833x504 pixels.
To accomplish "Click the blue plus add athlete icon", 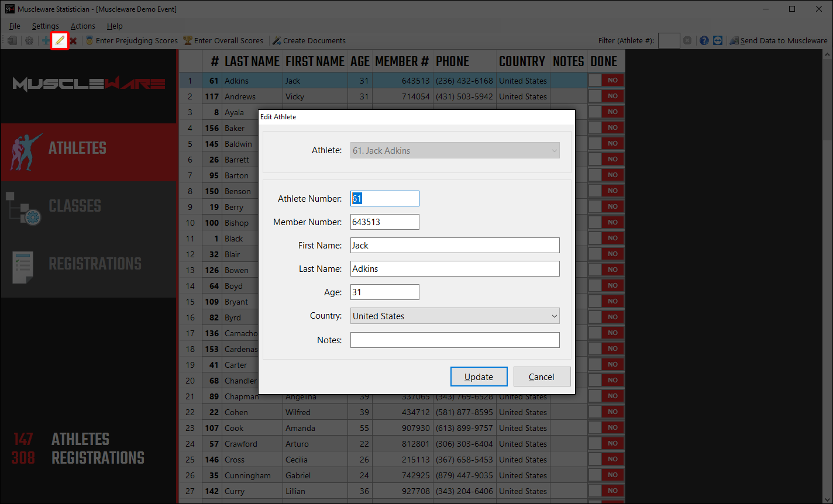I will click(46, 40).
